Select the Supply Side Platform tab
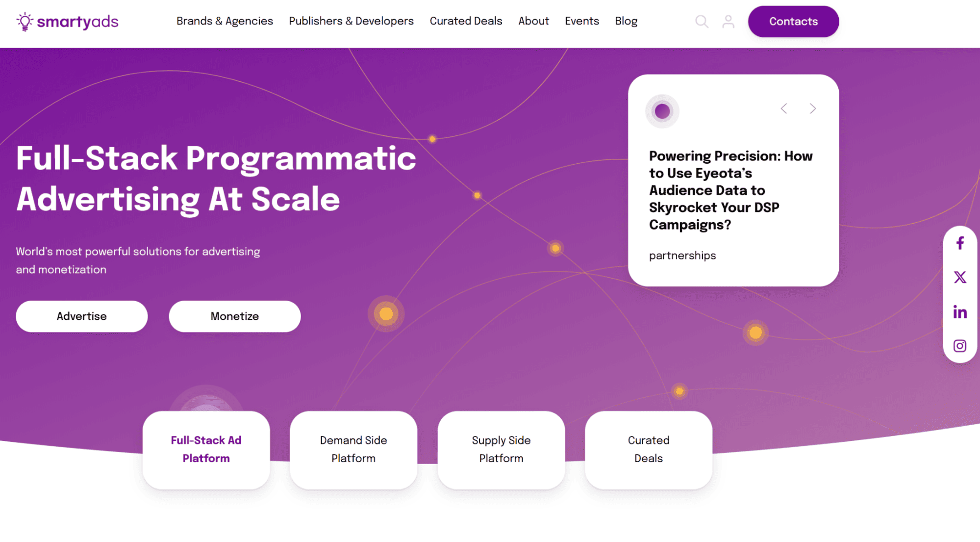 pyautogui.click(x=501, y=449)
